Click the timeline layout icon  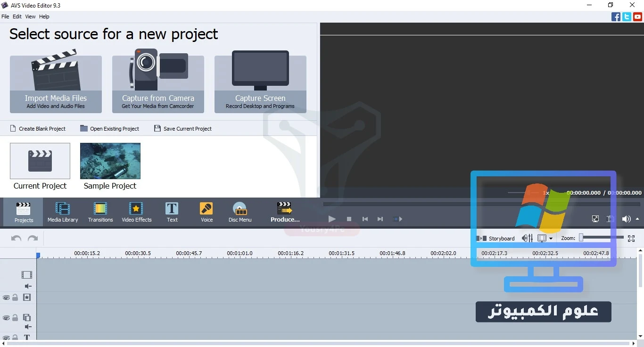542,239
